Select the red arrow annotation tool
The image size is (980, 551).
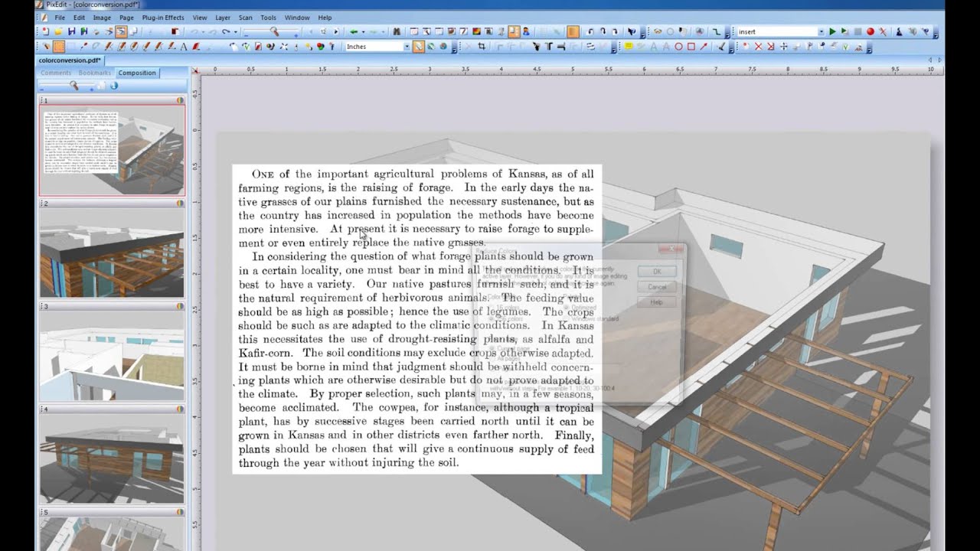704,47
